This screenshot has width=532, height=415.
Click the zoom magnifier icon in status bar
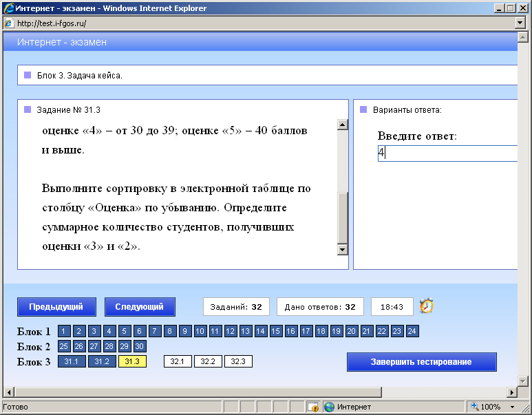(x=474, y=406)
